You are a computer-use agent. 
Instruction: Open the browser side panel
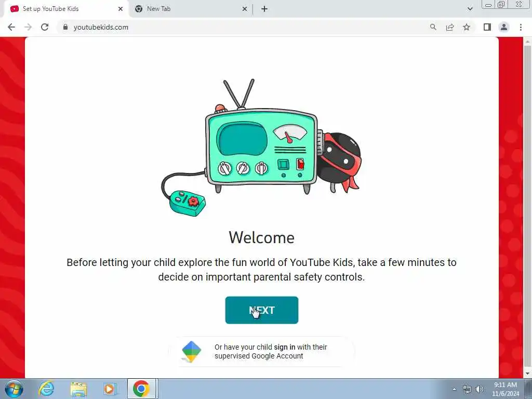(487, 27)
